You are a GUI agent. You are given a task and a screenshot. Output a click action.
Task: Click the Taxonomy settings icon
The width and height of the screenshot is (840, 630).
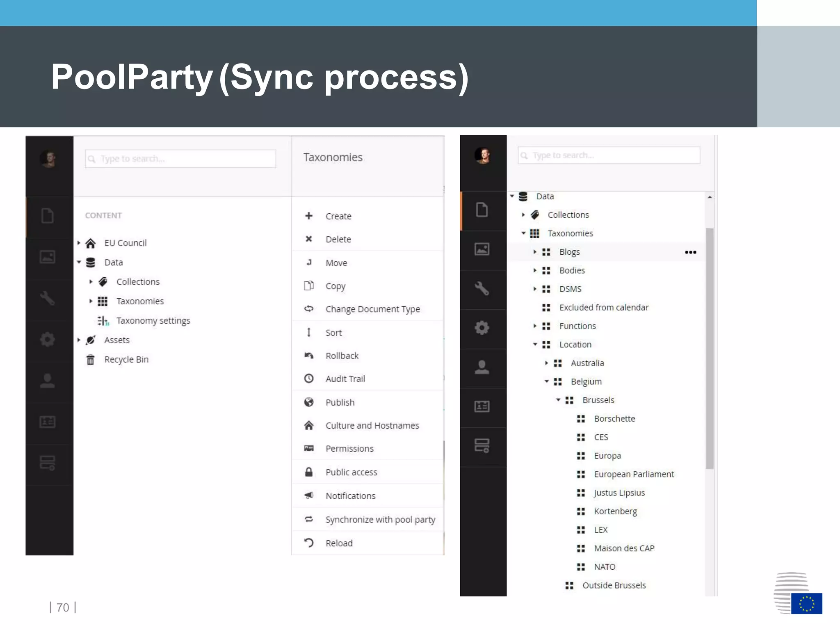tap(103, 321)
